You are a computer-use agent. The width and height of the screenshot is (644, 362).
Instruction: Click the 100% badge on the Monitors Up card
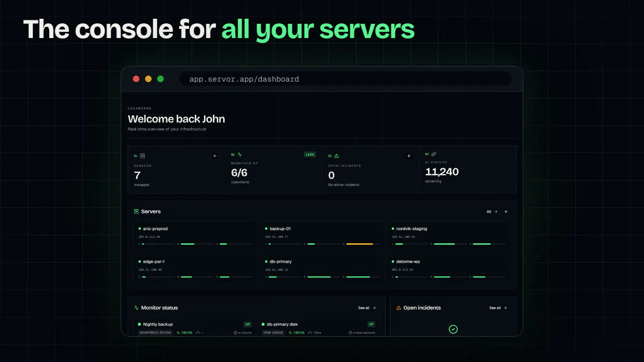pos(309,154)
